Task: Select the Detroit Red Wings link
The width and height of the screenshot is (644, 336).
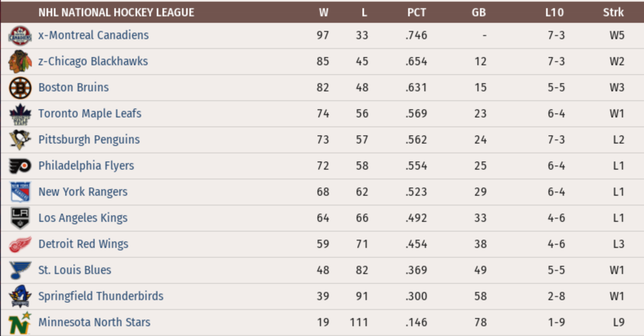Action: pos(83,244)
